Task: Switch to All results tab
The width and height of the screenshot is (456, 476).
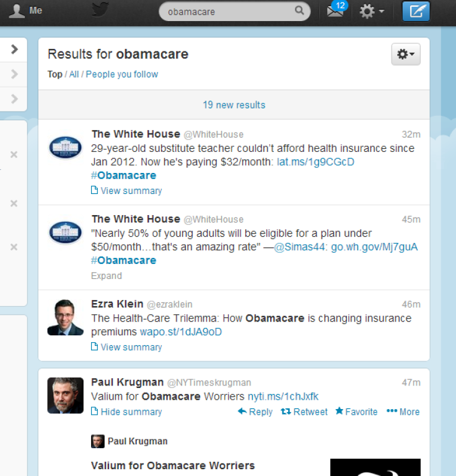Action: pos(74,74)
